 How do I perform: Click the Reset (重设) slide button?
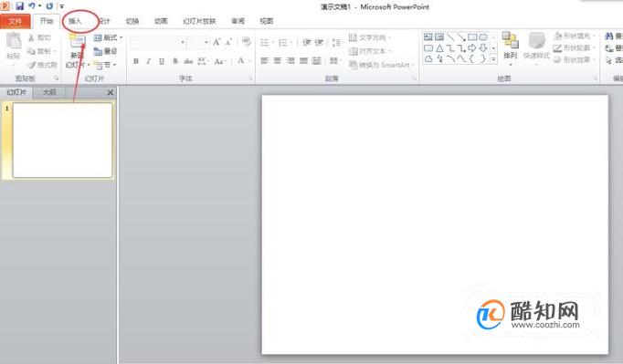point(105,51)
